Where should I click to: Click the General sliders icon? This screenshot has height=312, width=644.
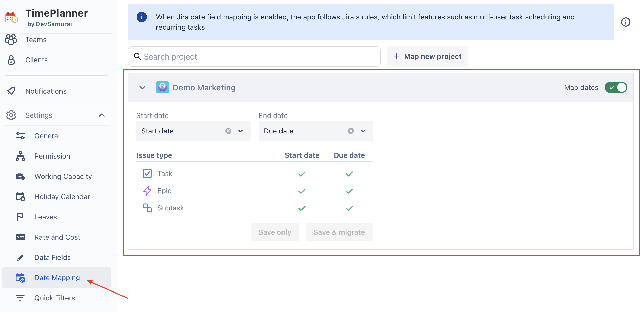click(20, 136)
